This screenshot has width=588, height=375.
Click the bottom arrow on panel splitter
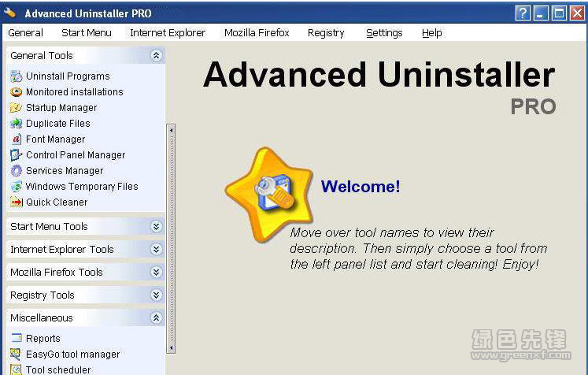click(x=172, y=348)
